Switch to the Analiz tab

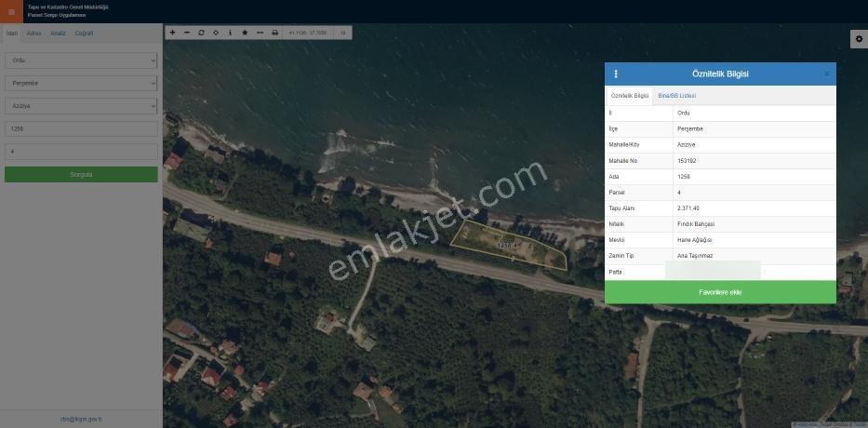tap(58, 33)
